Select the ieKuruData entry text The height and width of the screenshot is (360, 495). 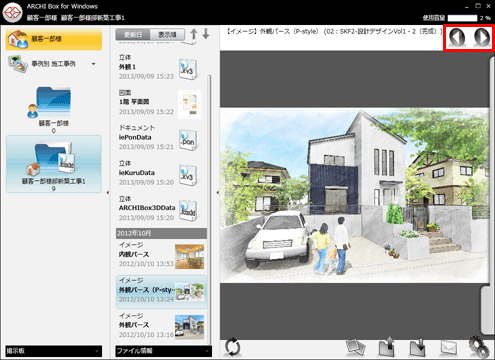(137, 173)
